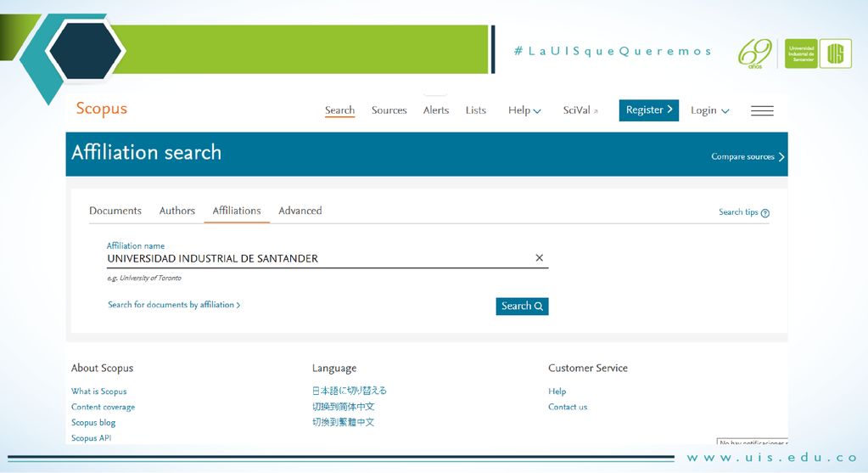The width and height of the screenshot is (868, 473).
Task: Switch language to Simplified Chinese link
Action: point(344,407)
